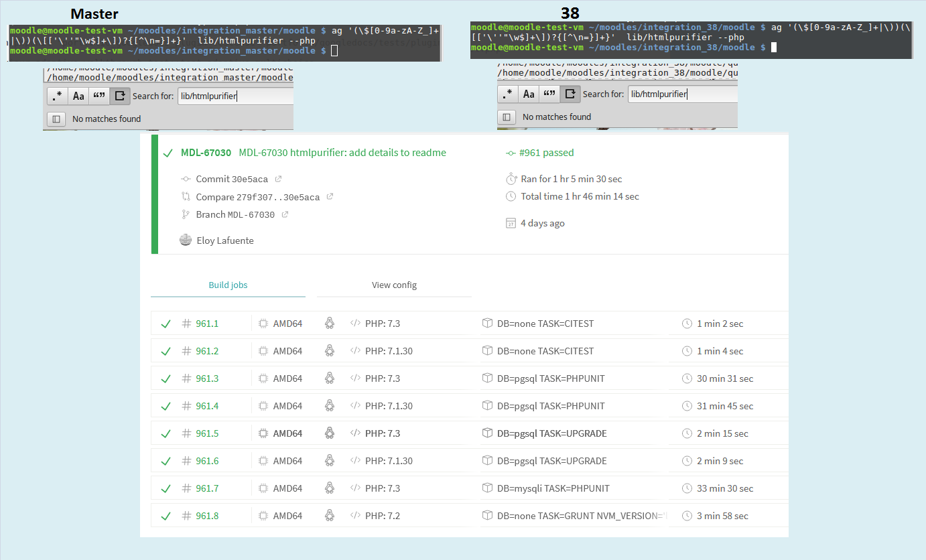Toggle whole-word match in Master search bar
This screenshot has height=560, width=926.
coord(99,96)
